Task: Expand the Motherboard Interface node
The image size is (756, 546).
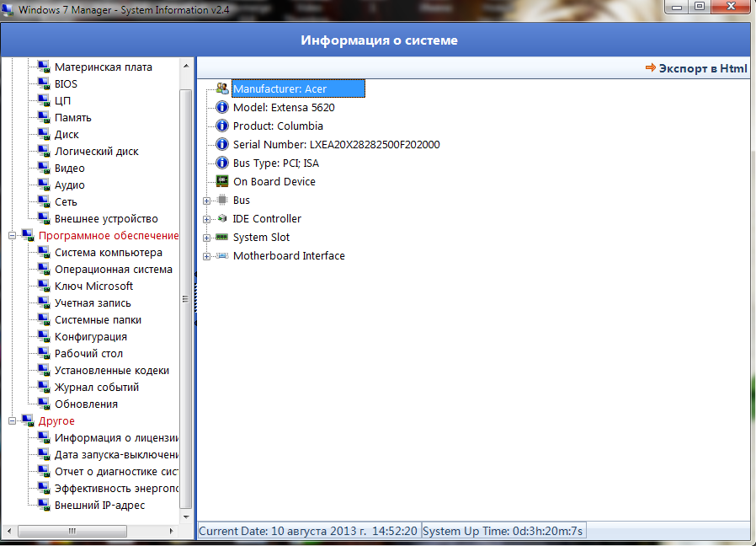Action: tap(206, 256)
